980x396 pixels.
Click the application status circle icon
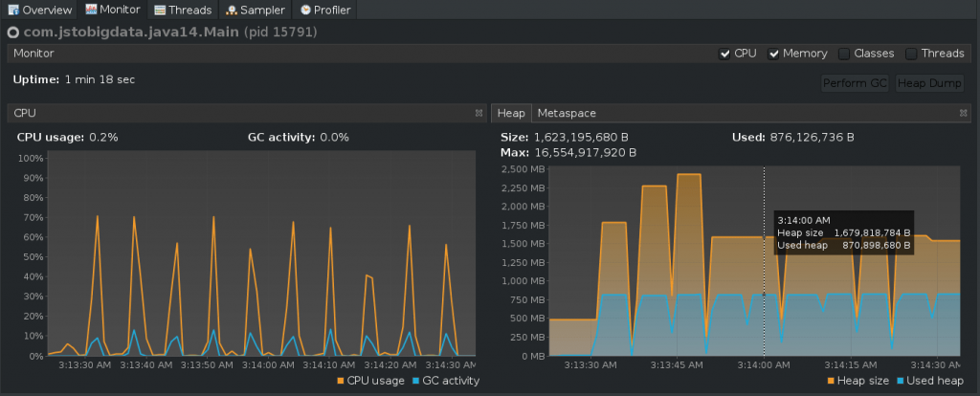coord(13,33)
